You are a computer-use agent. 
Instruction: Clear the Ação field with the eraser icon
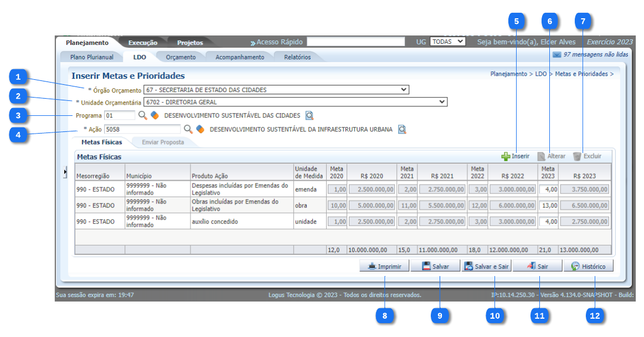(x=200, y=129)
